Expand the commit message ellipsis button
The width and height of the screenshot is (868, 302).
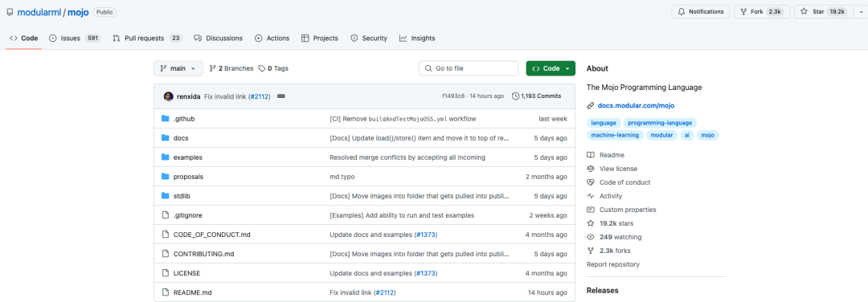tap(281, 96)
